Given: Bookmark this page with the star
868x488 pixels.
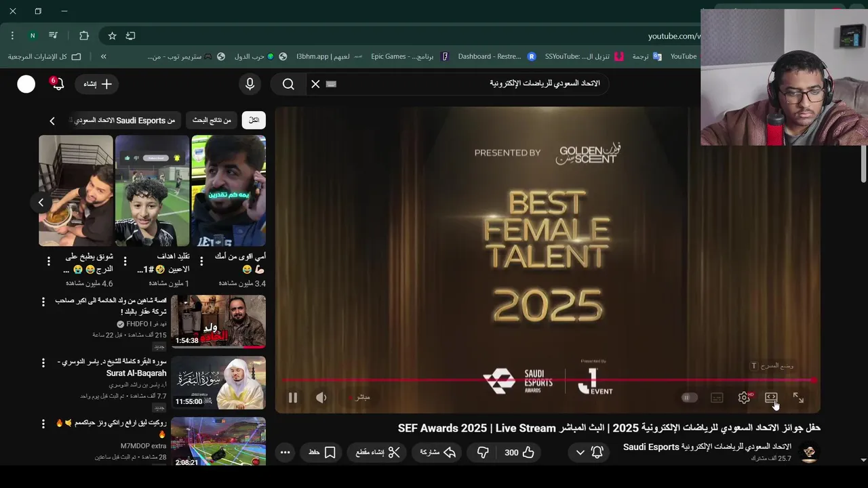Looking at the screenshot, I should point(112,35).
